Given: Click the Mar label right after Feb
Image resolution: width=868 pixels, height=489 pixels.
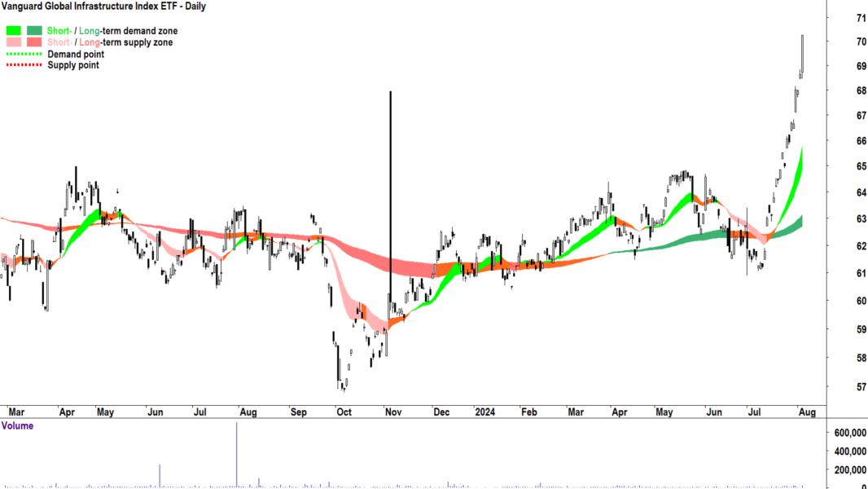Looking at the screenshot, I should coord(576,412).
